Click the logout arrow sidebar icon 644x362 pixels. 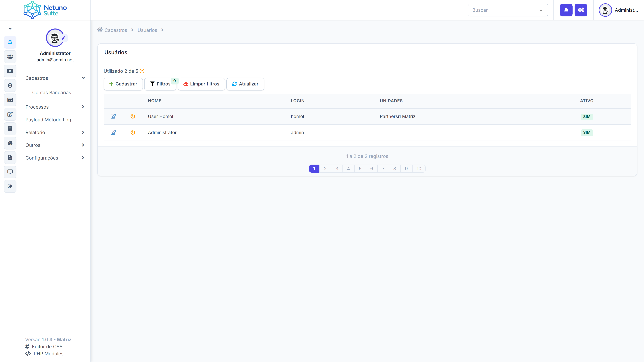[x=10, y=186]
